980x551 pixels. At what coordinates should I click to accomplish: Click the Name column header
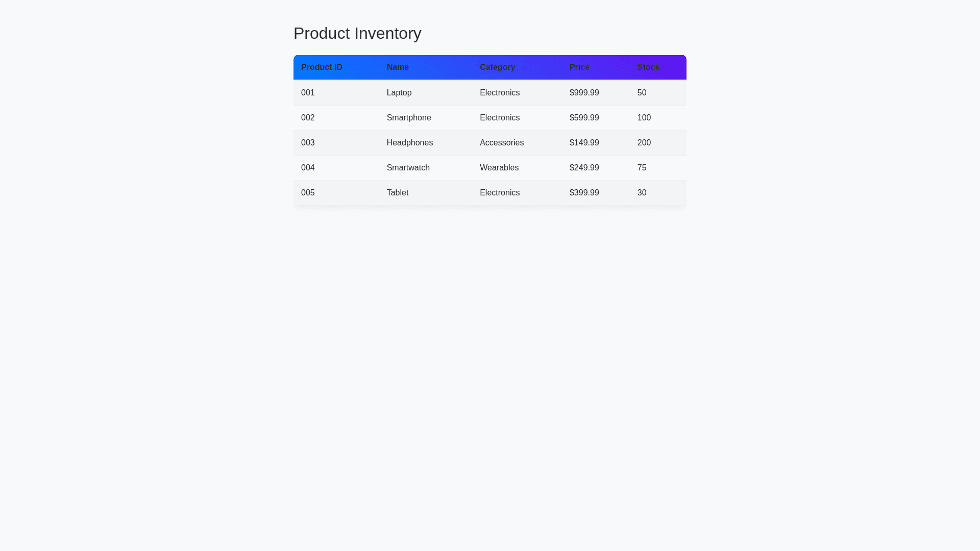(x=398, y=67)
